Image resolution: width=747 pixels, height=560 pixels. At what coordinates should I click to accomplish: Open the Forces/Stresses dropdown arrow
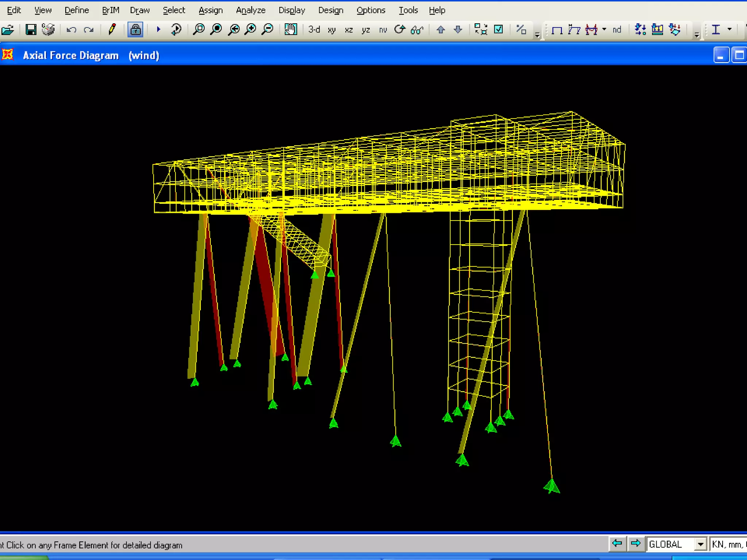(x=604, y=29)
